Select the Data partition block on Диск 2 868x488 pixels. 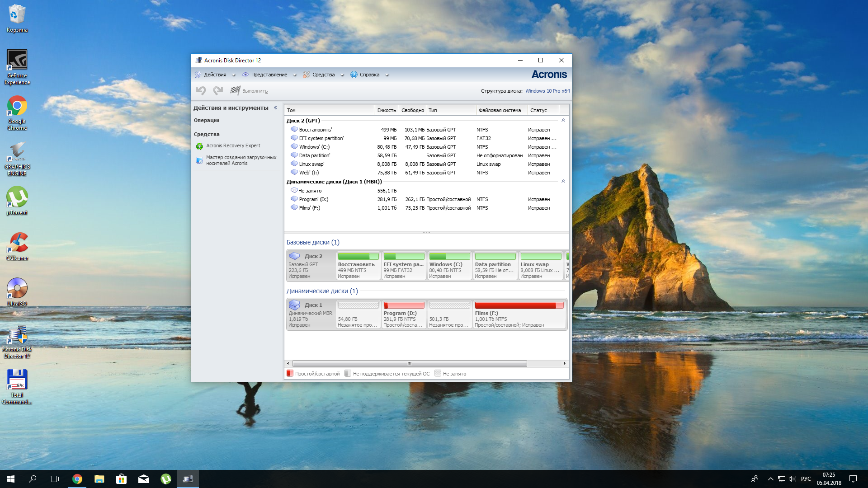[495, 266]
